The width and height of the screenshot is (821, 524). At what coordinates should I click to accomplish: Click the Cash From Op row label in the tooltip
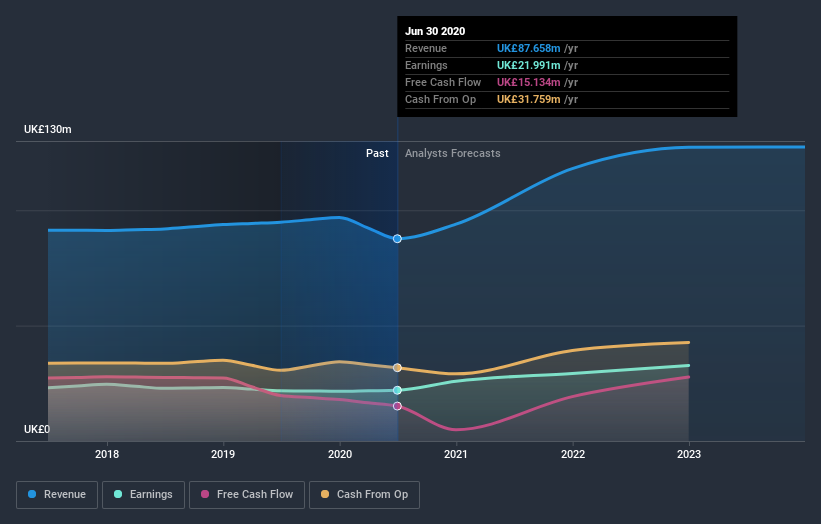tap(440, 99)
